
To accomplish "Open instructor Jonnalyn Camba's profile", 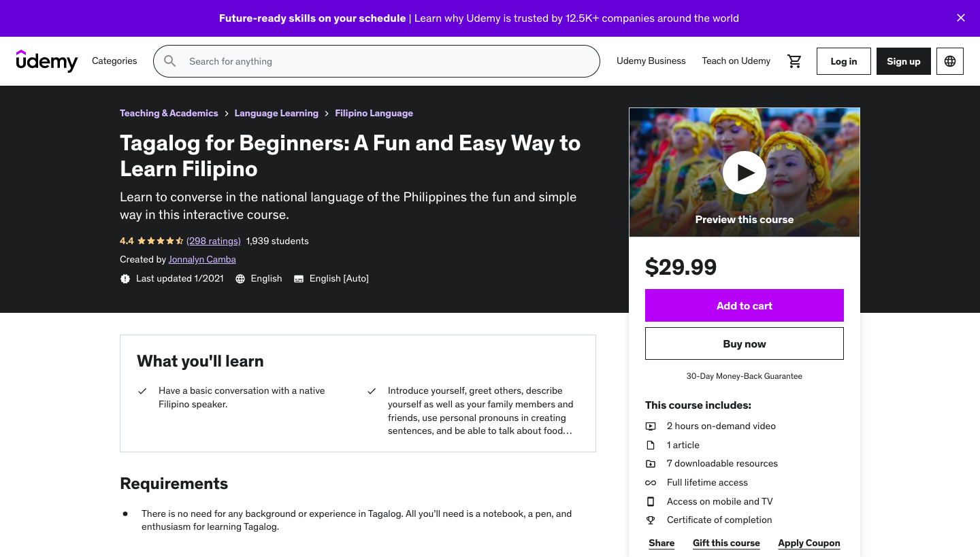I will click(x=202, y=259).
